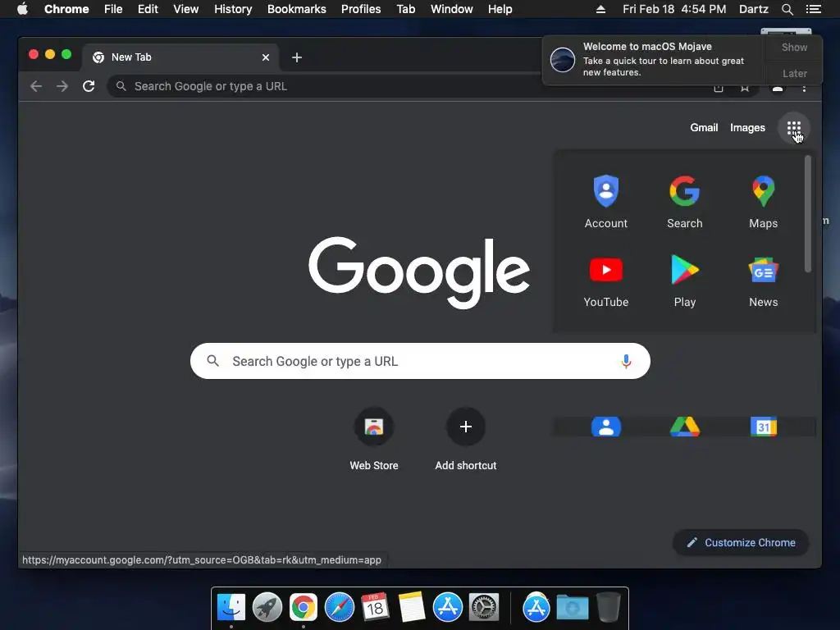Open the Apple menu

[22, 9]
